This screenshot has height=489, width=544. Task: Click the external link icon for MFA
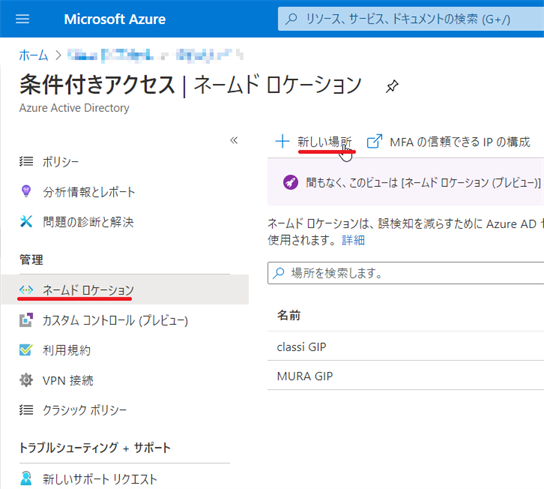point(375,141)
